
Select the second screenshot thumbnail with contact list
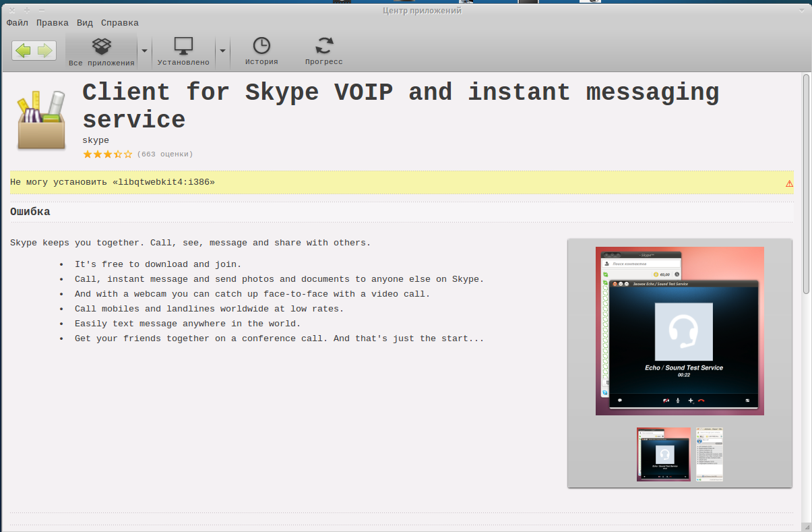coord(710,454)
